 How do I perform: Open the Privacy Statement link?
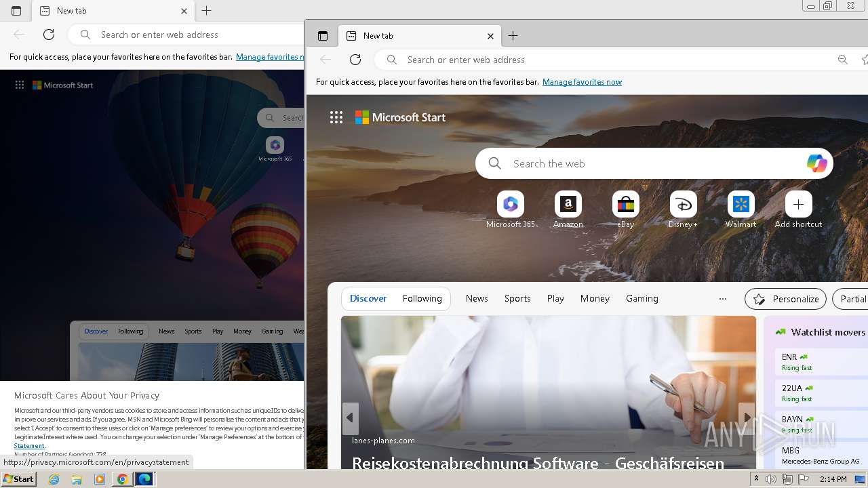(x=29, y=446)
